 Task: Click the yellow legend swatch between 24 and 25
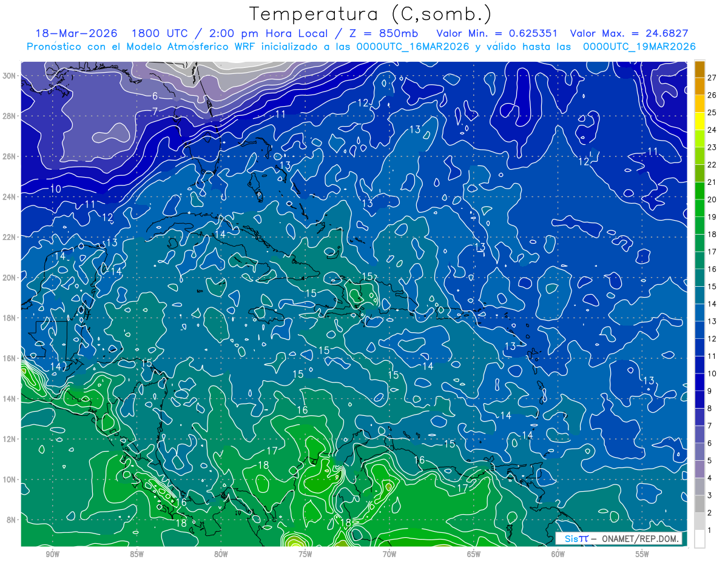[699, 121]
